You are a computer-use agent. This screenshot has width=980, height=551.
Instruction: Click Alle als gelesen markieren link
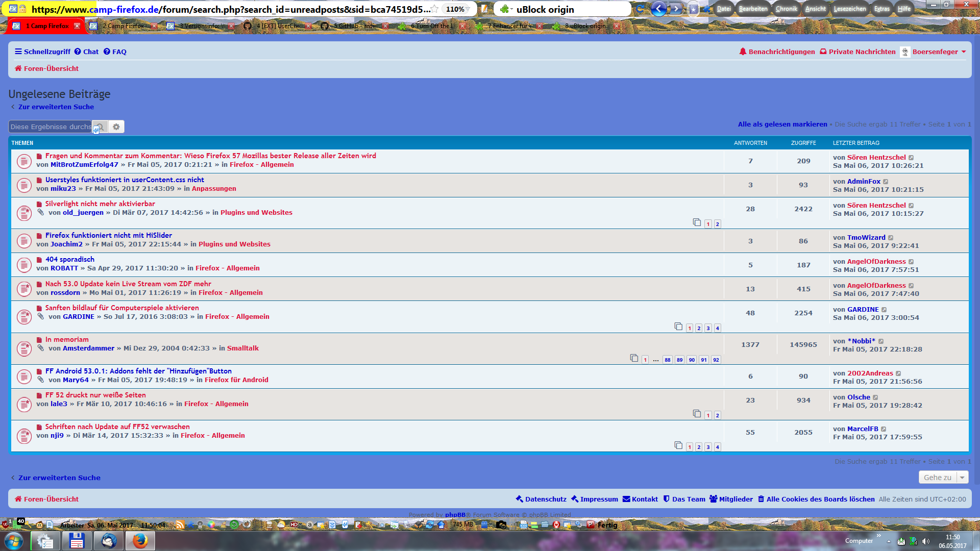782,124
